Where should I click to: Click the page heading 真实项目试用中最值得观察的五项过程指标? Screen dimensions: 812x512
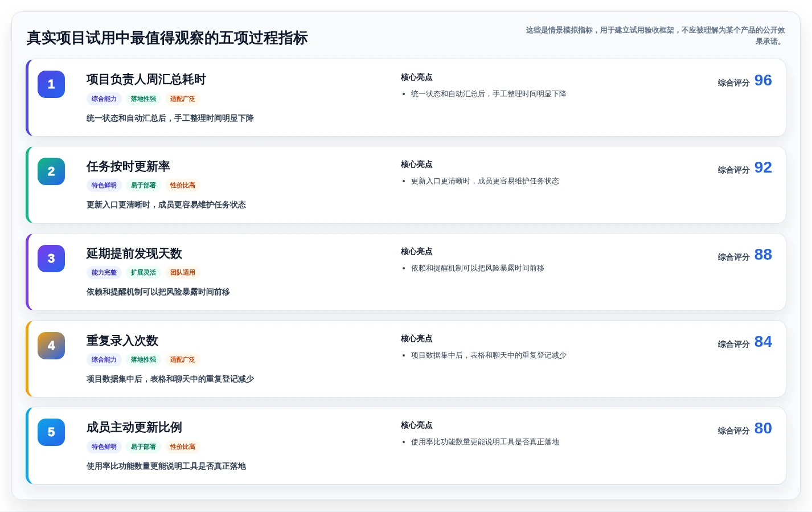167,38
